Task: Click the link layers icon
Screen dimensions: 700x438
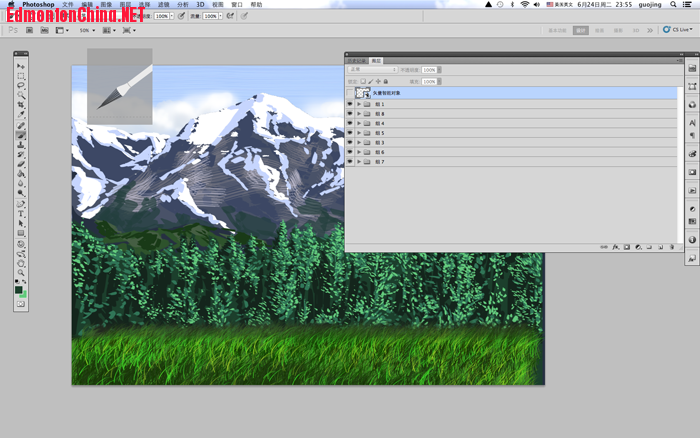Action: 603,246
